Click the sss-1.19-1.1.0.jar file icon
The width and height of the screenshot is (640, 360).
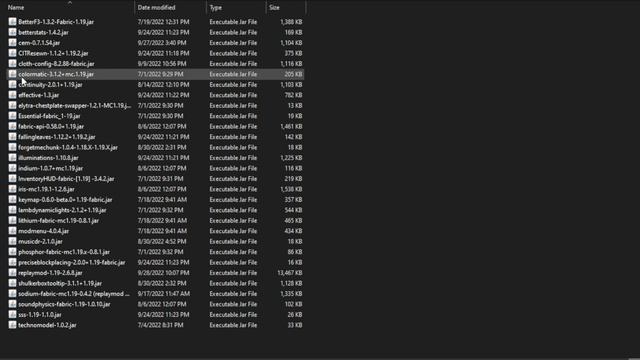[x=13, y=315]
